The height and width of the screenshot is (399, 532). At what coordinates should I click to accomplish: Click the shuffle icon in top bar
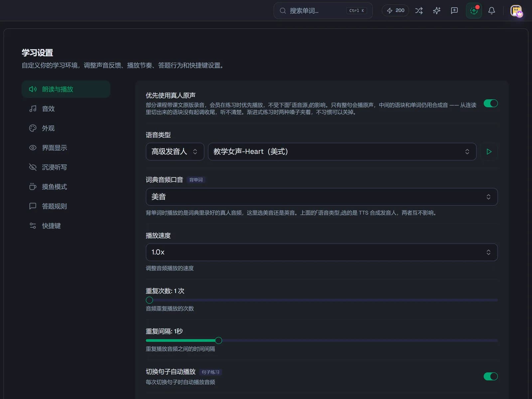pos(419,11)
